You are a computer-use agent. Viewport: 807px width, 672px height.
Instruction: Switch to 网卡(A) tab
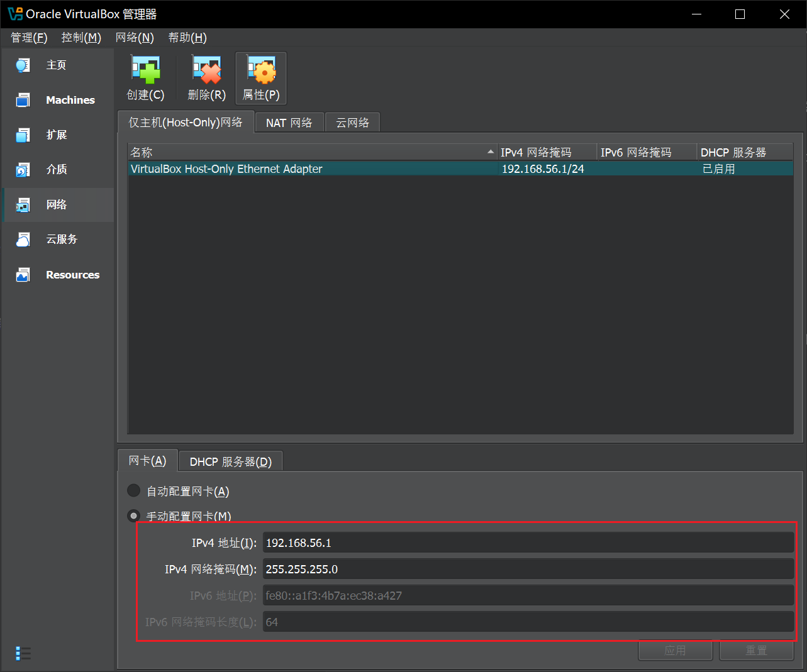(148, 461)
